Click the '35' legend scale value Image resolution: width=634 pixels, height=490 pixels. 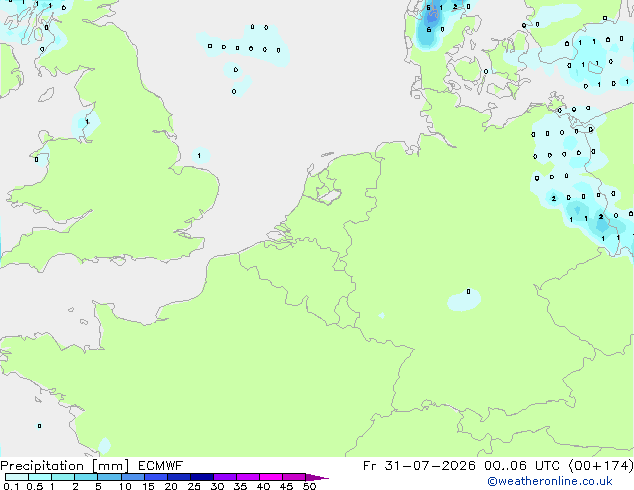click(240, 486)
